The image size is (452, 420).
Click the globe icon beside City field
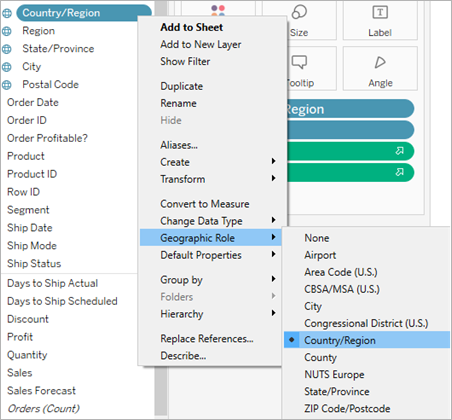tap(7, 67)
